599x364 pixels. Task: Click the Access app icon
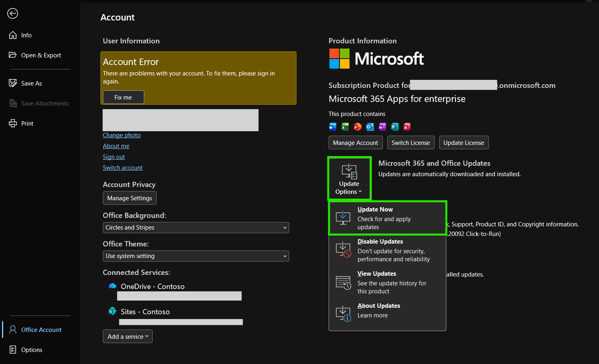(x=407, y=127)
